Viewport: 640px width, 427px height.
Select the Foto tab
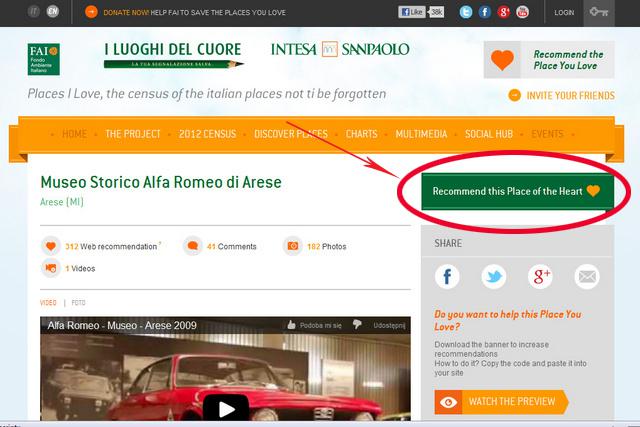78,302
